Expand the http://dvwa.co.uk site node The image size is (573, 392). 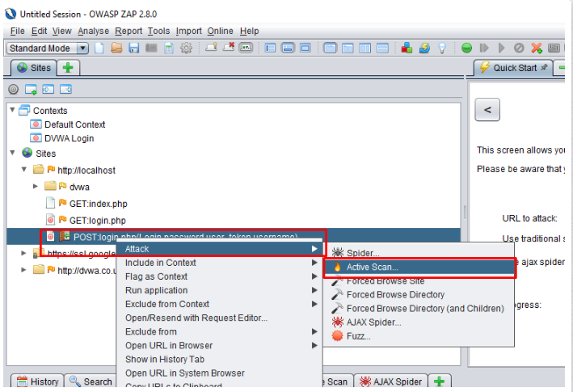tap(23, 270)
